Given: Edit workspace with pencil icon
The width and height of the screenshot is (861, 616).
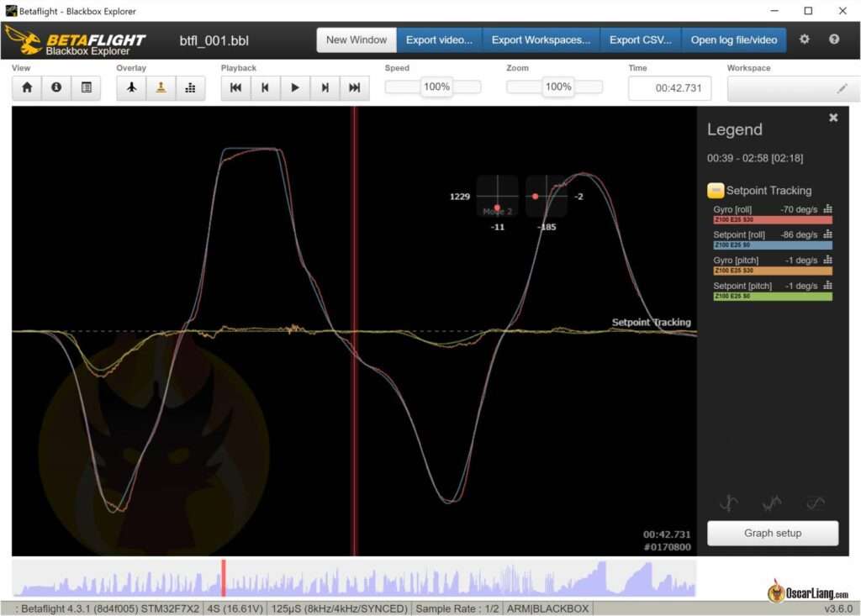Looking at the screenshot, I should [843, 88].
